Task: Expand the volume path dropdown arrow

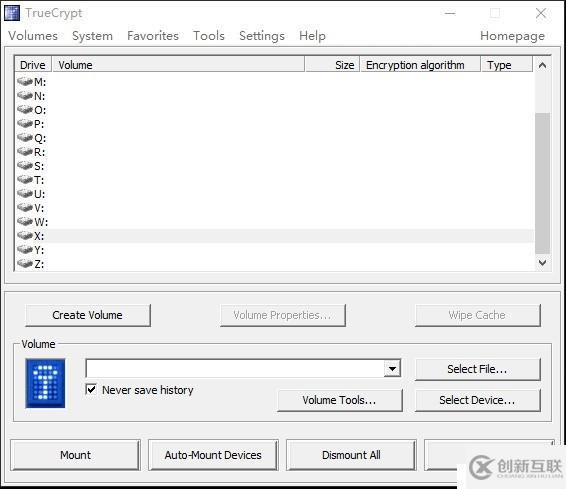Action: coord(392,368)
